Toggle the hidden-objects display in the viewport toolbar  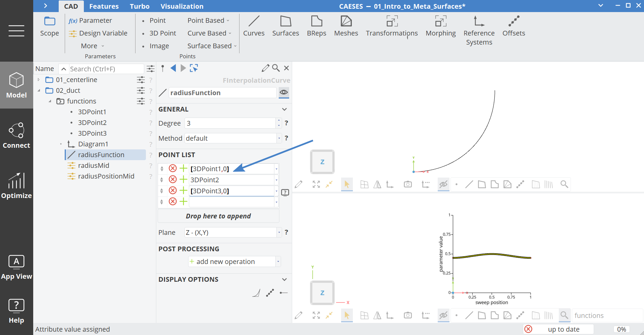(443, 184)
